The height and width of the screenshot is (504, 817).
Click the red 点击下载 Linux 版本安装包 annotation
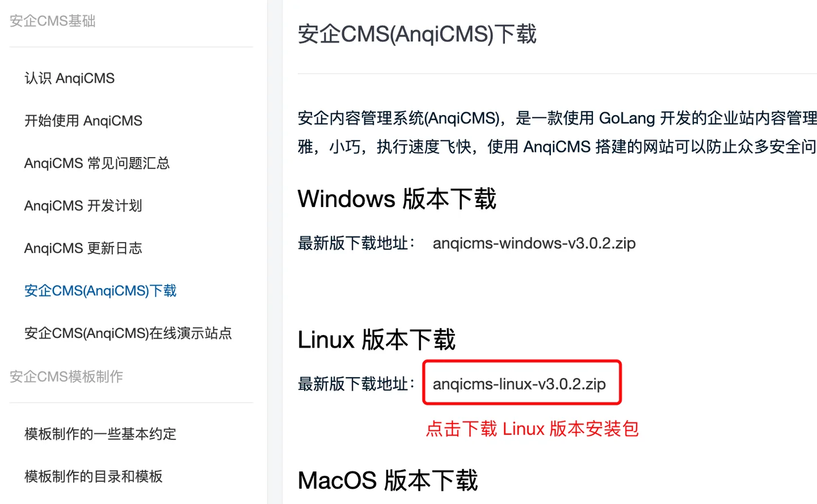click(x=532, y=429)
